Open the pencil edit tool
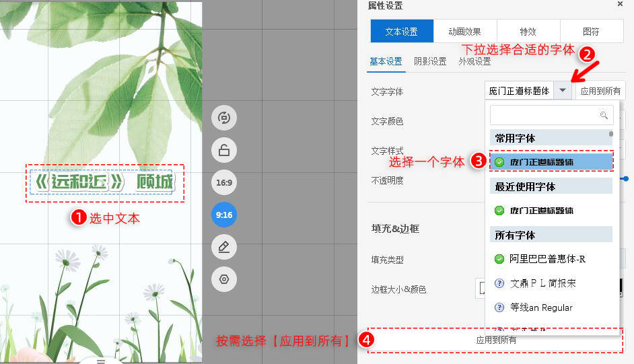Image resolution: width=634 pixels, height=364 pixels. pyautogui.click(x=224, y=247)
